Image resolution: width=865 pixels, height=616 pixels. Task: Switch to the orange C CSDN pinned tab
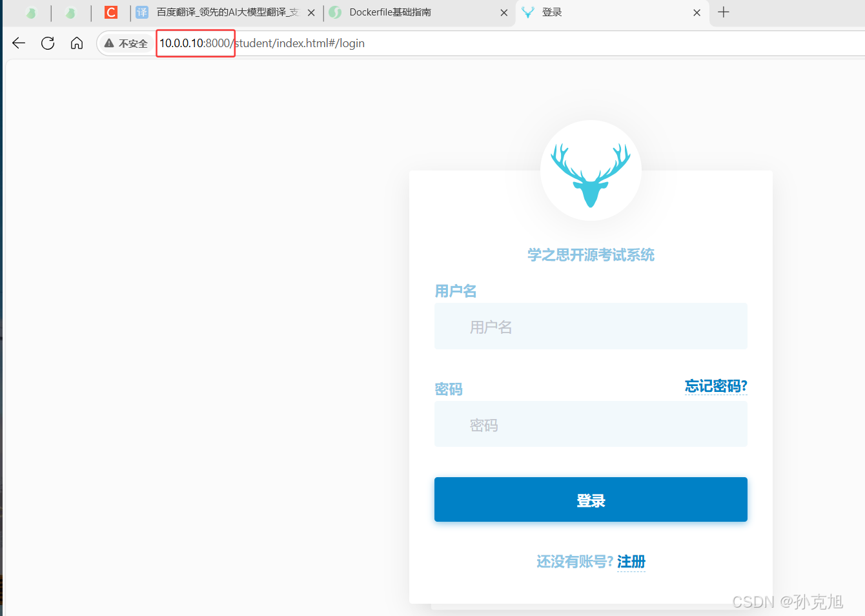[111, 12]
